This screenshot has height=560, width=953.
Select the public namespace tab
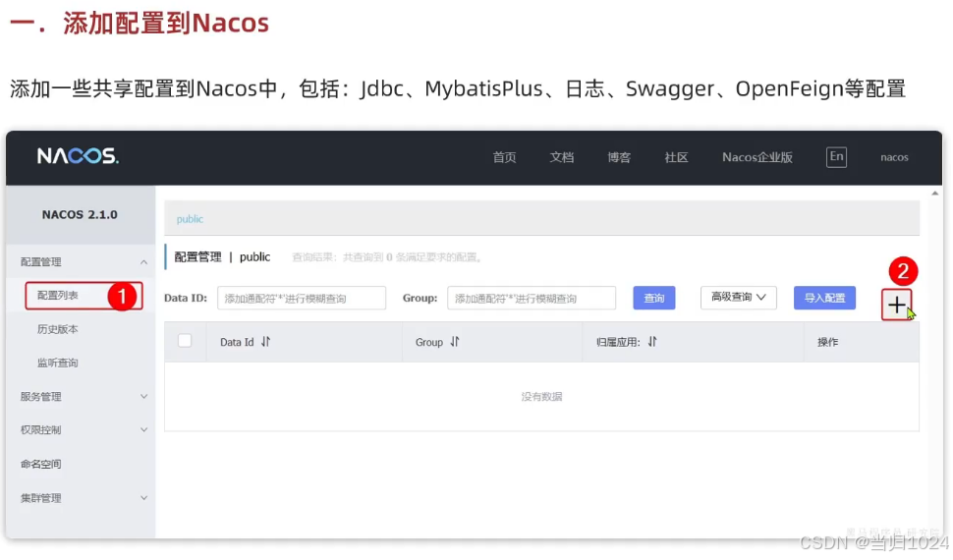tap(190, 219)
